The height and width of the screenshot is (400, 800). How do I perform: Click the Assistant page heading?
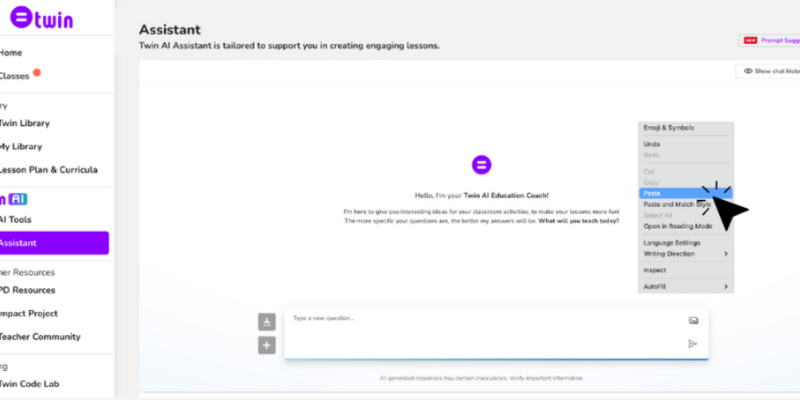click(x=170, y=30)
